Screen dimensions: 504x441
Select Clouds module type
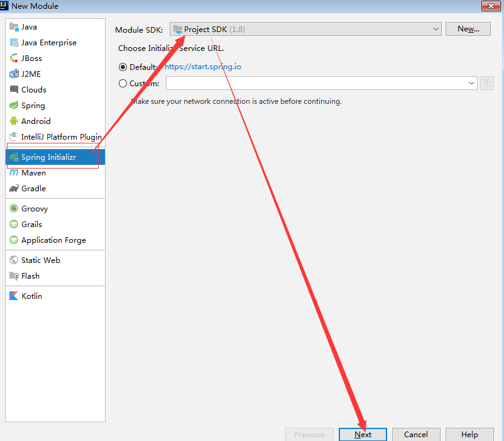click(55, 89)
